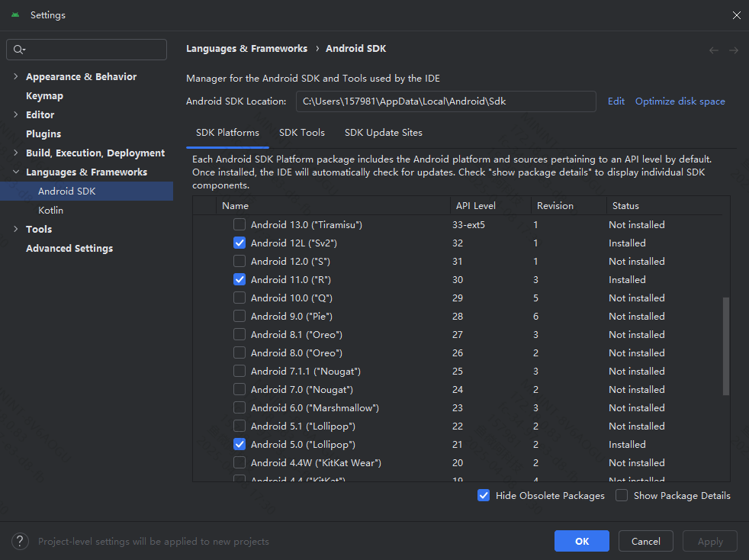Click Optimize disk space link

tap(680, 101)
